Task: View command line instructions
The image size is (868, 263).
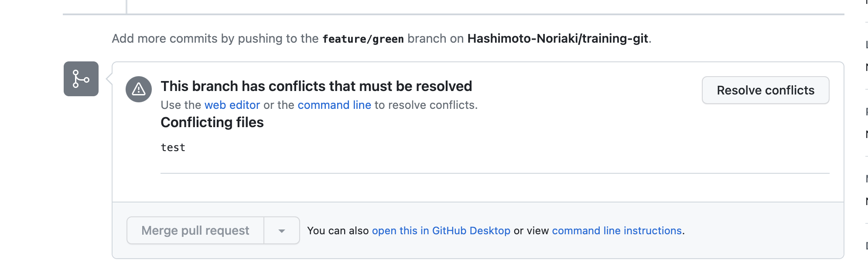Action: click(617, 231)
